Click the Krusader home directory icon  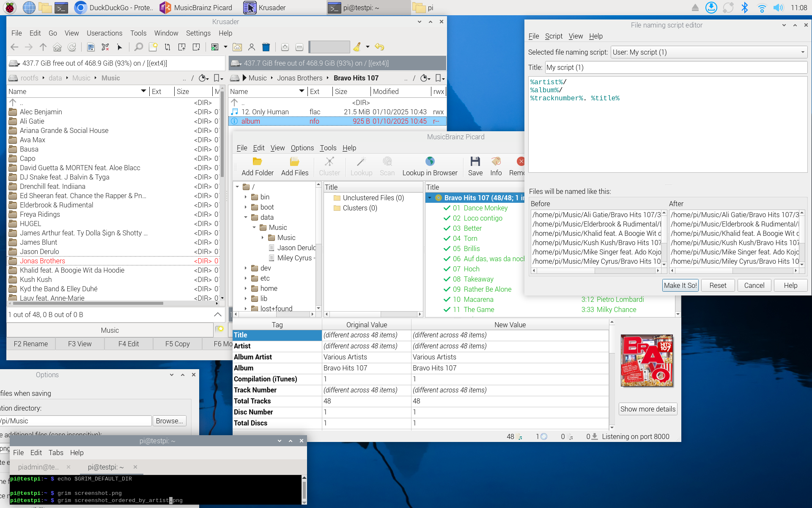(x=57, y=47)
